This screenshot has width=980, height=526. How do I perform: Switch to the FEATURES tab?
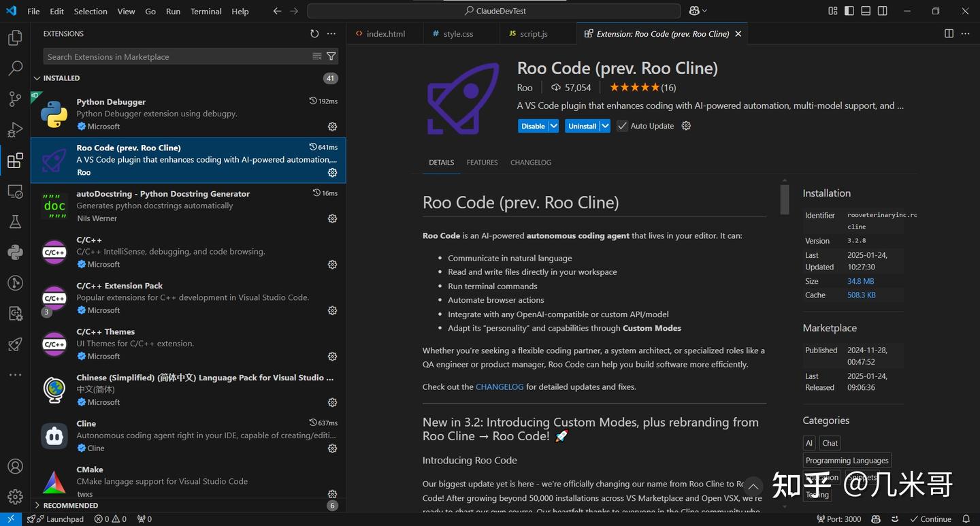pyautogui.click(x=482, y=162)
